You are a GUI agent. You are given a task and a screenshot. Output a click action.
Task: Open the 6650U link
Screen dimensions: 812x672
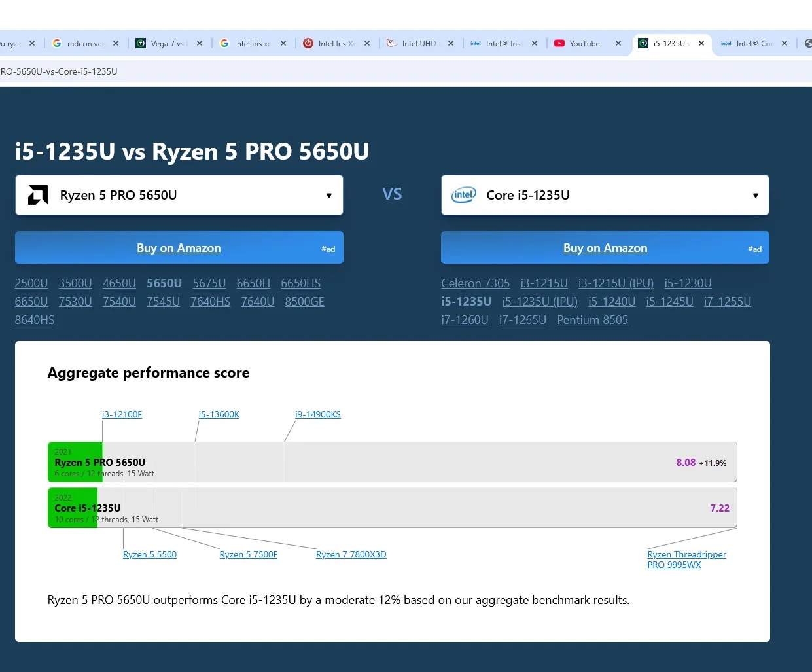tap(31, 302)
